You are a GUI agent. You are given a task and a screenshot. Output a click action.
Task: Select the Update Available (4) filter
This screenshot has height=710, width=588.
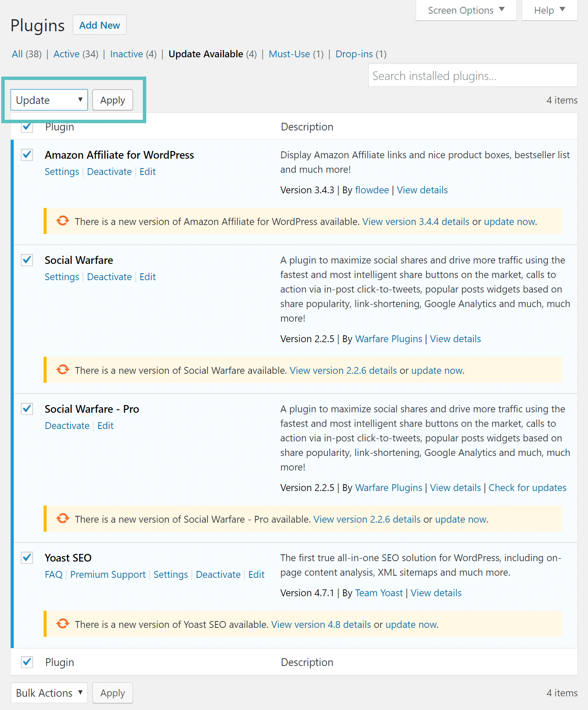[213, 54]
